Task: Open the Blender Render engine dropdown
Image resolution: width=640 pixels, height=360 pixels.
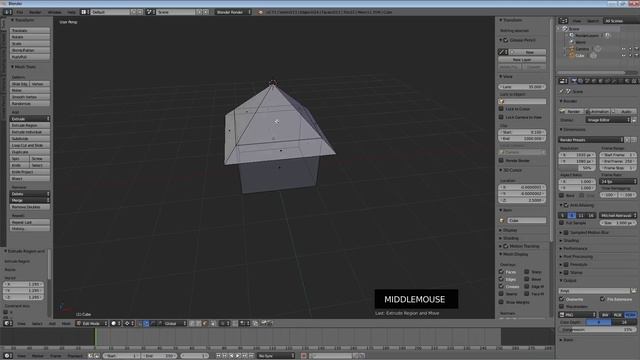Action: 233,12
